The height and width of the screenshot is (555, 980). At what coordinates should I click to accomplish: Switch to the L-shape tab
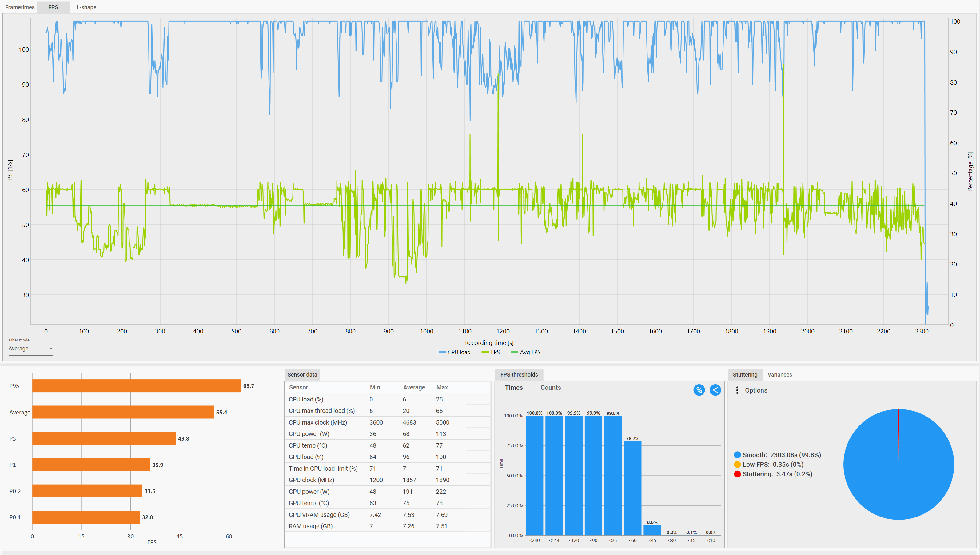(86, 7)
